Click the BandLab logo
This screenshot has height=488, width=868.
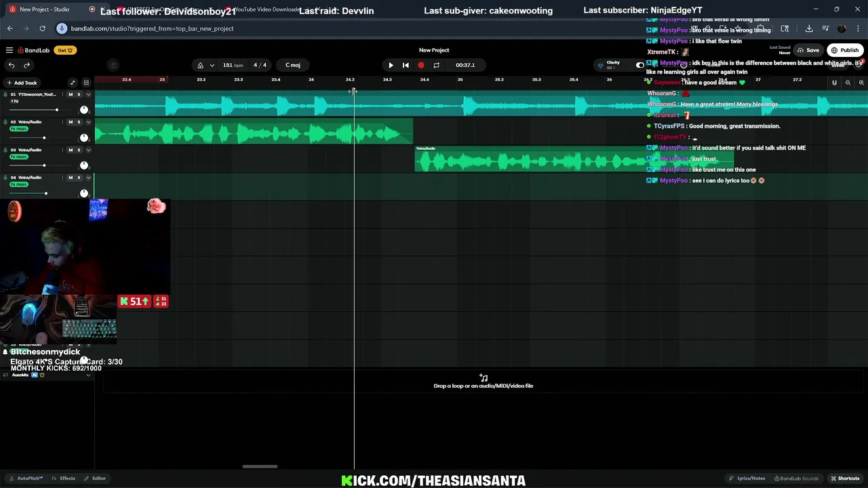34,50
